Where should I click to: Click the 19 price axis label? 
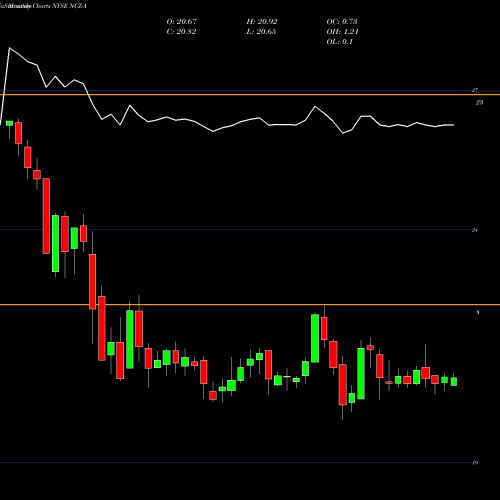coord(475,463)
